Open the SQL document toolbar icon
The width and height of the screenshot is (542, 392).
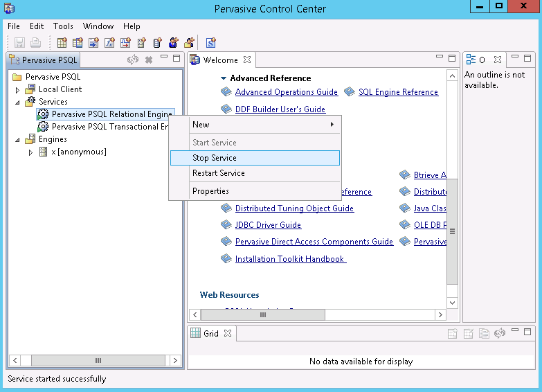(211, 43)
